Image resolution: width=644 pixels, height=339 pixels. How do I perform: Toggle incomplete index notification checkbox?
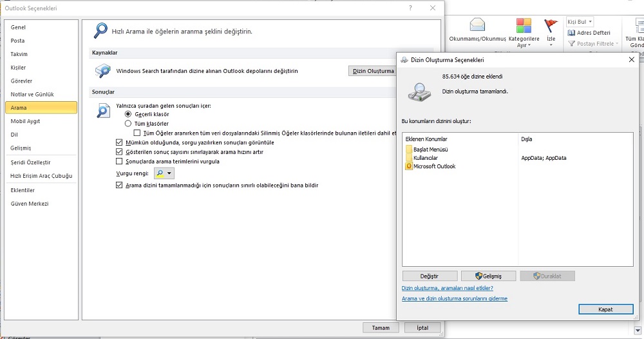[119, 185]
